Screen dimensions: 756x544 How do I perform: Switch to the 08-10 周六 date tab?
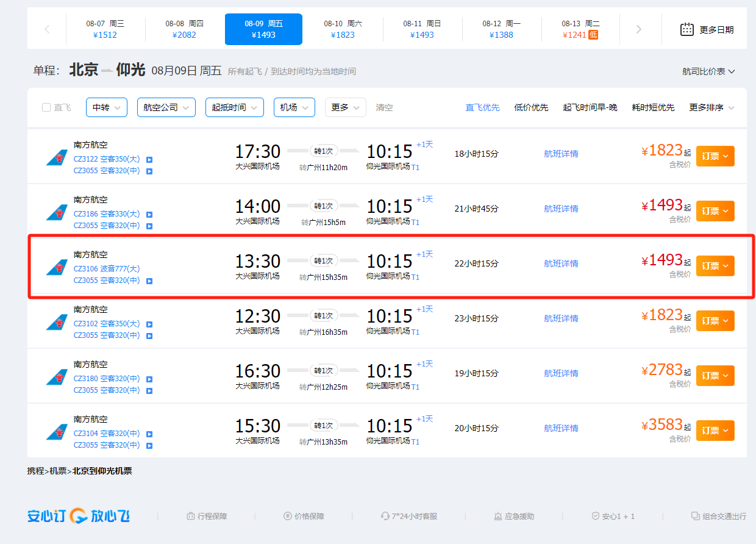[x=343, y=29]
